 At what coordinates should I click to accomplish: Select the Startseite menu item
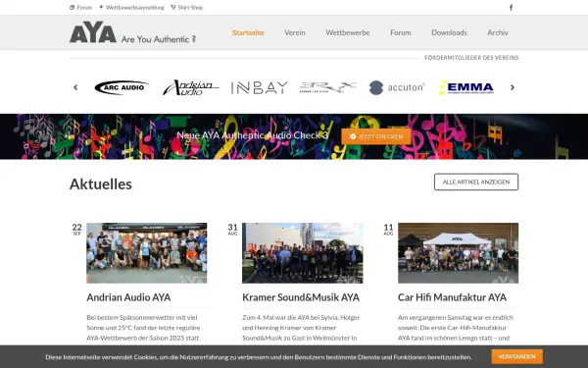(x=248, y=32)
